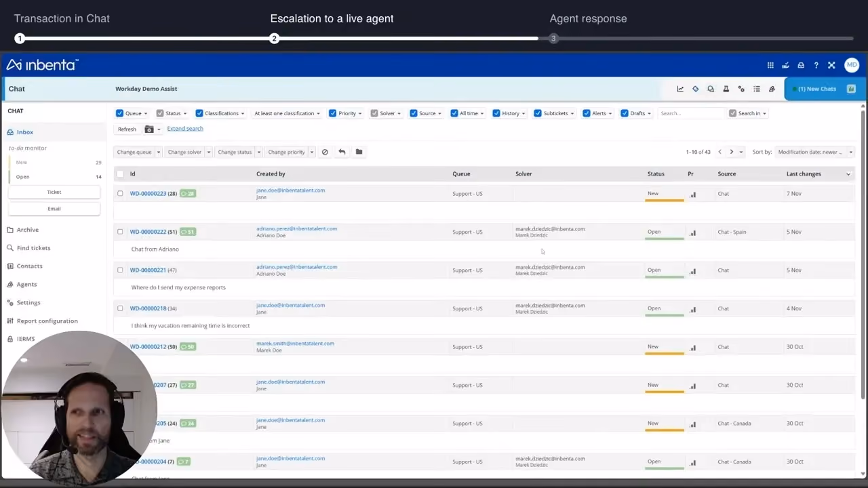Toggle the Queue filter checkbox
Image resolution: width=868 pixels, height=488 pixels.
point(119,113)
